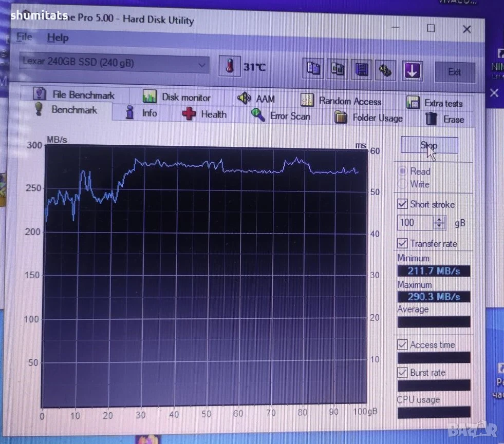The height and width of the screenshot is (444, 504).
Task: Close the HD Tune Pro window
Action: [x=466, y=29]
